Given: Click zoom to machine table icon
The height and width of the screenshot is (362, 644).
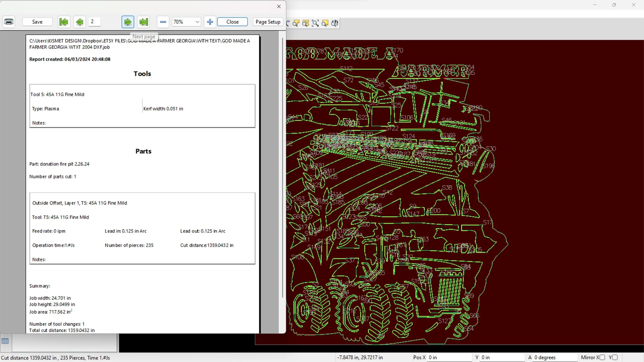Looking at the screenshot, I should tap(335, 23).
